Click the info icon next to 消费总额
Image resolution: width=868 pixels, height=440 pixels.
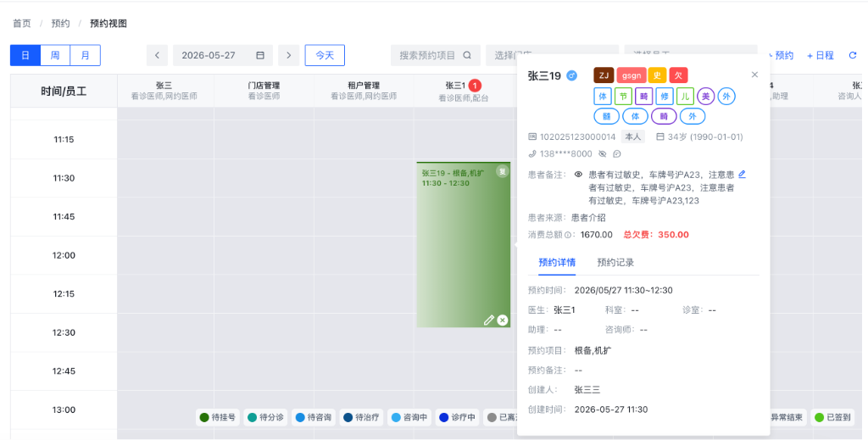[567, 235]
